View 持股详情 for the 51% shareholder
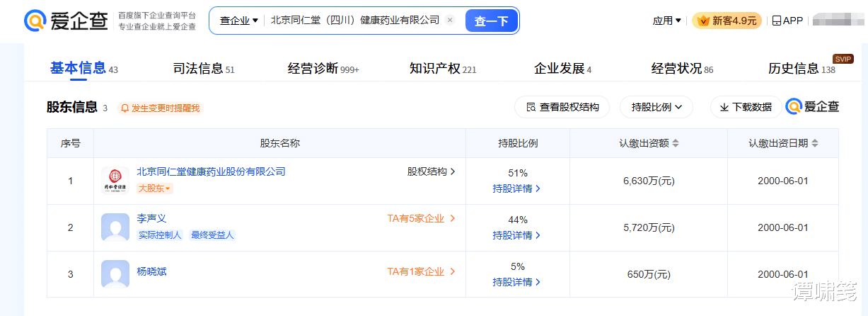The image size is (868, 316). coord(517,188)
